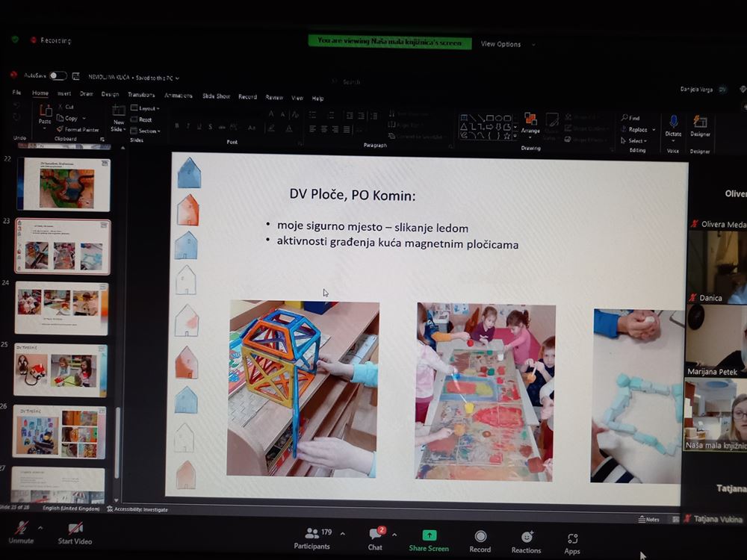The image size is (747, 560).
Task: Click the Find magnifier command
Action: (630, 118)
